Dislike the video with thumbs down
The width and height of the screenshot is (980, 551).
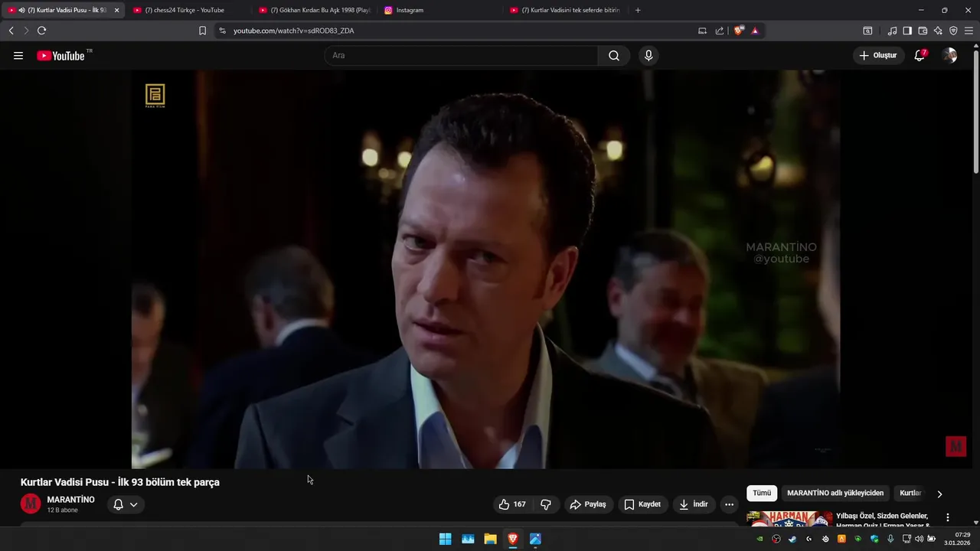point(546,504)
